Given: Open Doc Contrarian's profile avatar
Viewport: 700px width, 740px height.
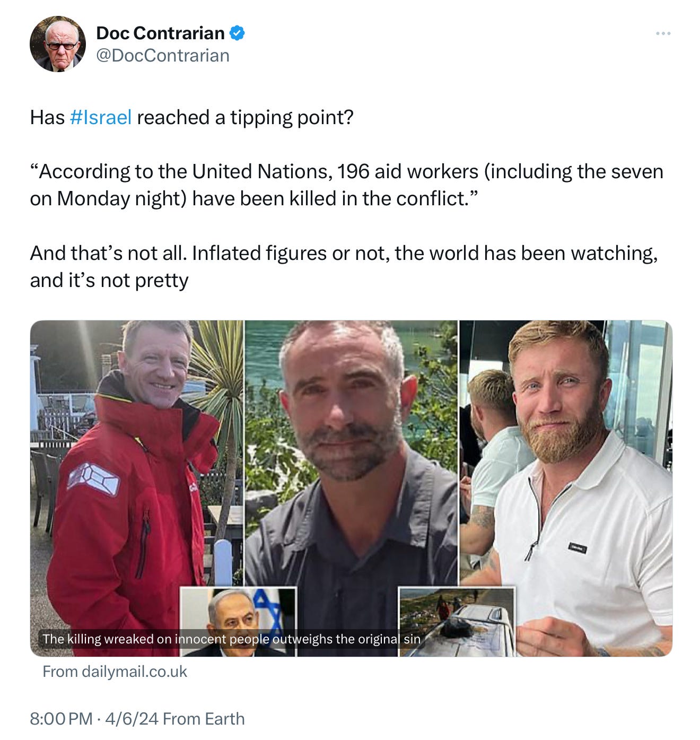Looking at the screenshot, I should pos(58,44).
